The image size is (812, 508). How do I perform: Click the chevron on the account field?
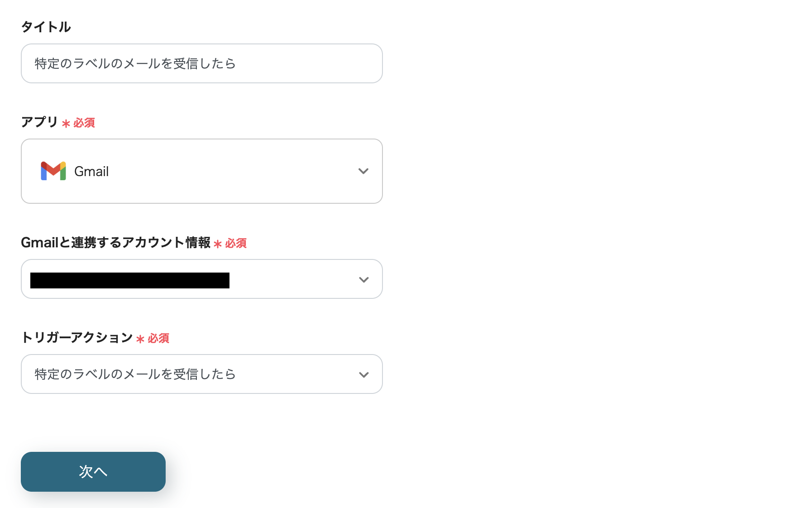[x=363, y=279]
